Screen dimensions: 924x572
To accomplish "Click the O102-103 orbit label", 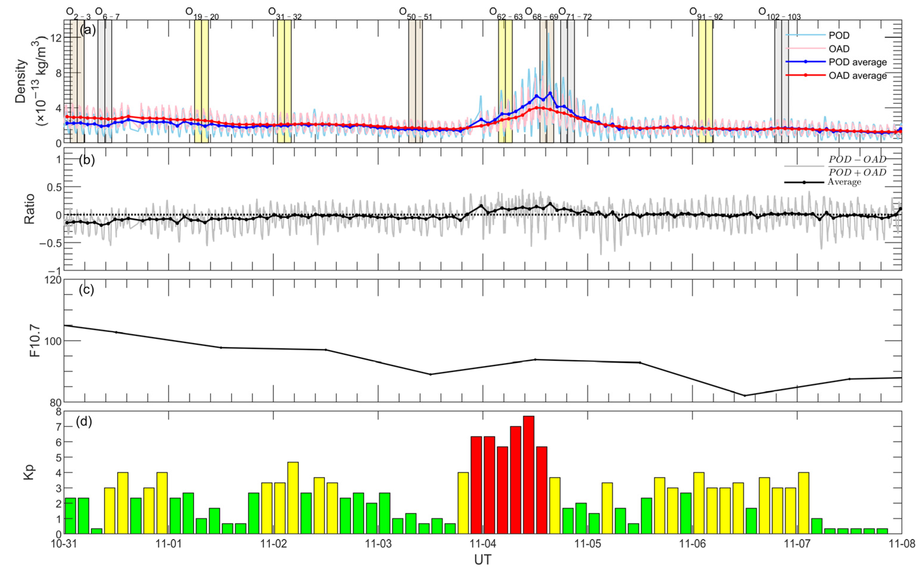I will (x=779, y=14).
